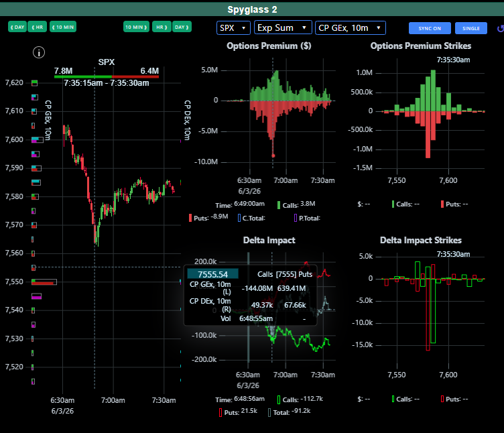Open the Exp Sum dropdown

click(283, 27)
